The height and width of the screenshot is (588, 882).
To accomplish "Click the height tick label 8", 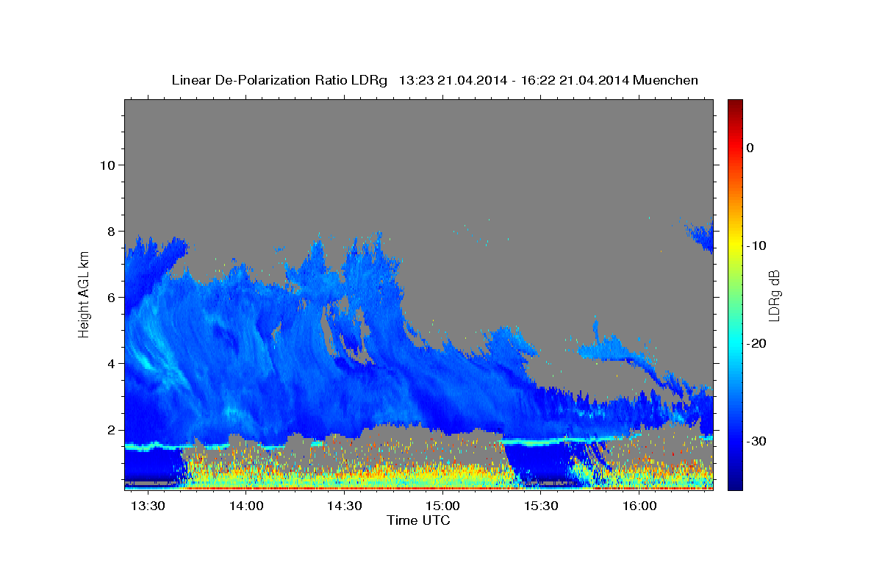I will pos(112,231).
